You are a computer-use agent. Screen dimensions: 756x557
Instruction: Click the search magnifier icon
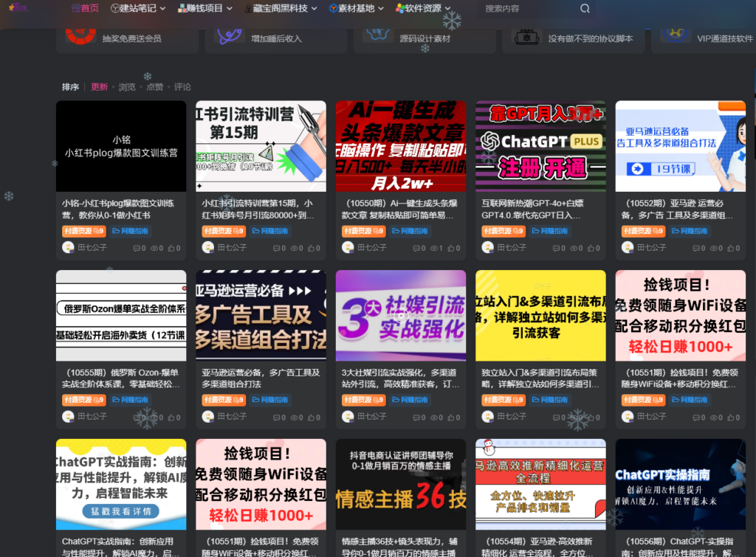click(x=585, y=9)
